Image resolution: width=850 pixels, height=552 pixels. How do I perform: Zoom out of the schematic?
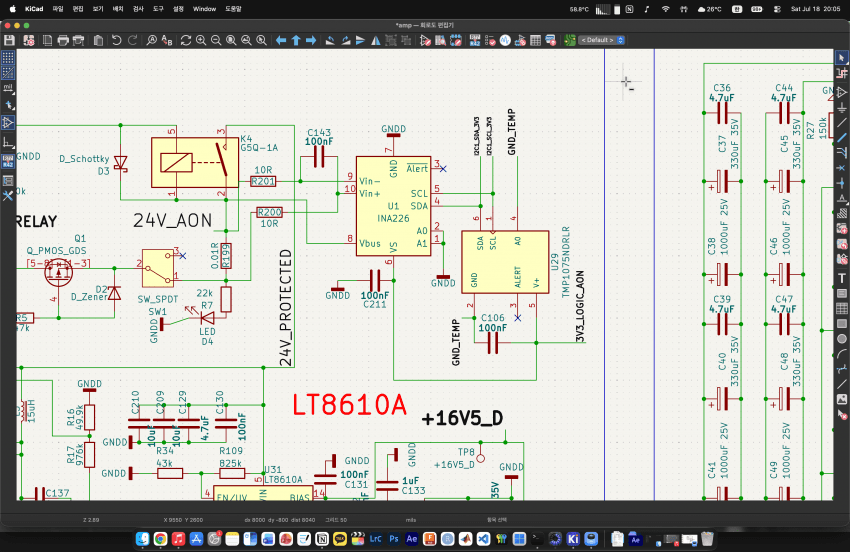tap(216, 40)
